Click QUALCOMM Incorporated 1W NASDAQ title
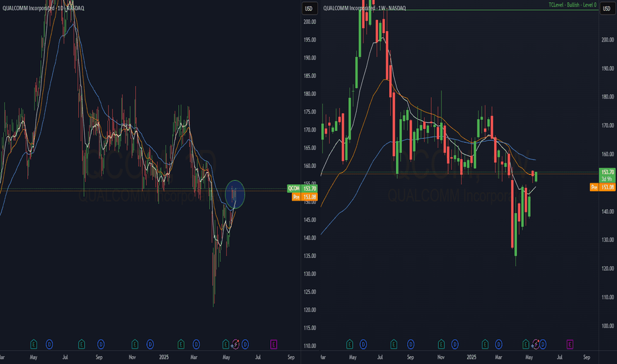 coord(364,8)
